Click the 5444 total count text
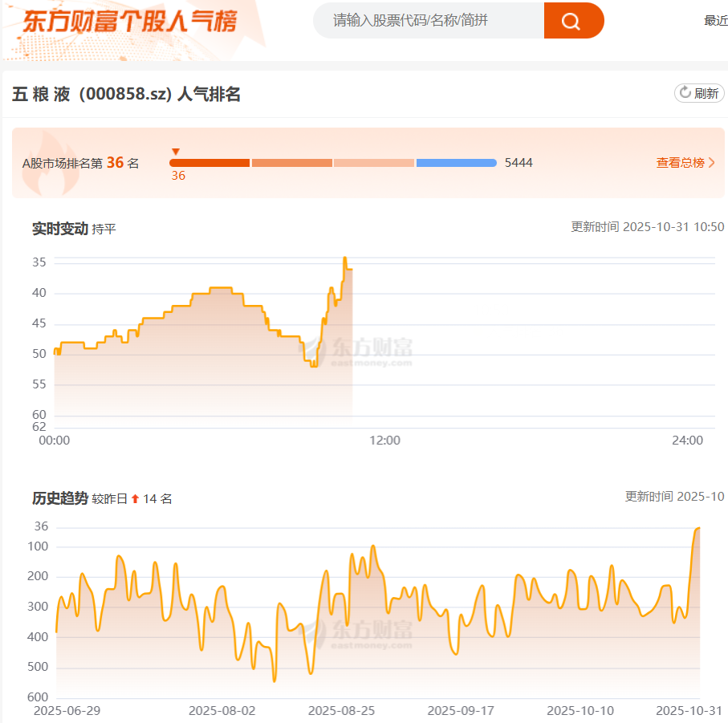Screen dimensions: 728x723 point(519,163)
